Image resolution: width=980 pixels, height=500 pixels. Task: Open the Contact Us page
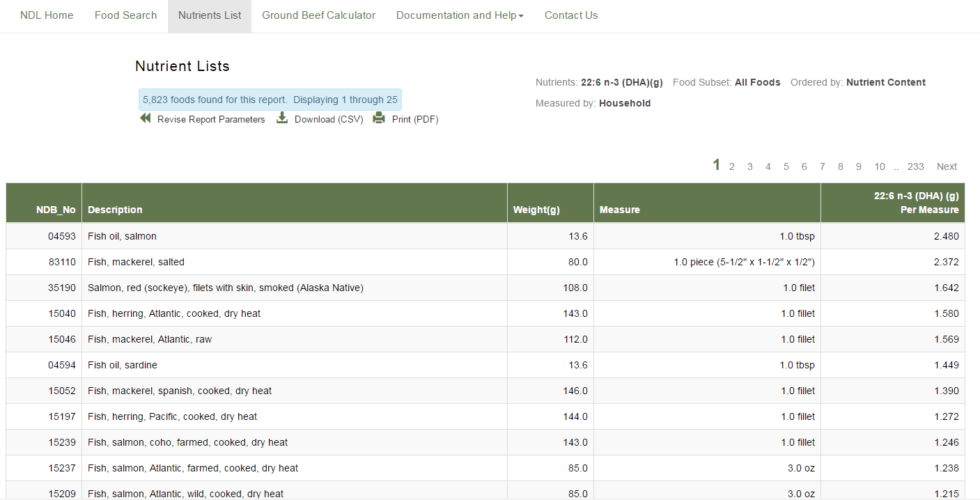[x=571, y=15]
